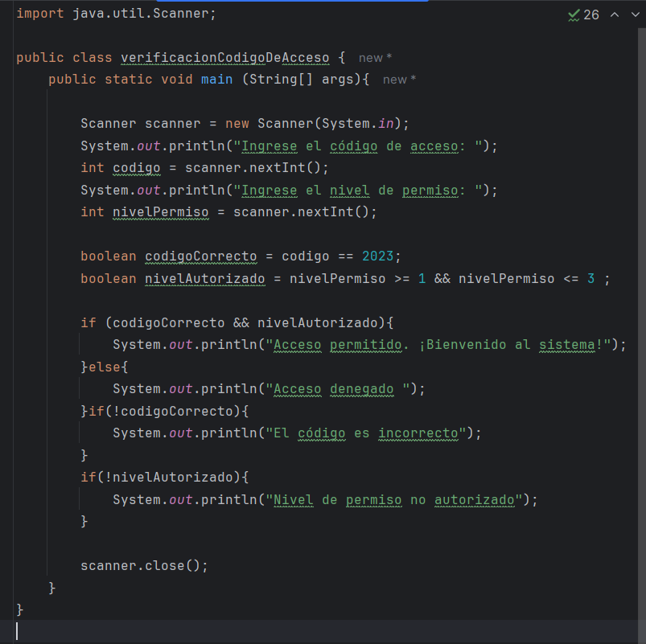Click the number literal 1
This screenshot has height=644, width=646.
pyautogui.click(x=422, y=279)
